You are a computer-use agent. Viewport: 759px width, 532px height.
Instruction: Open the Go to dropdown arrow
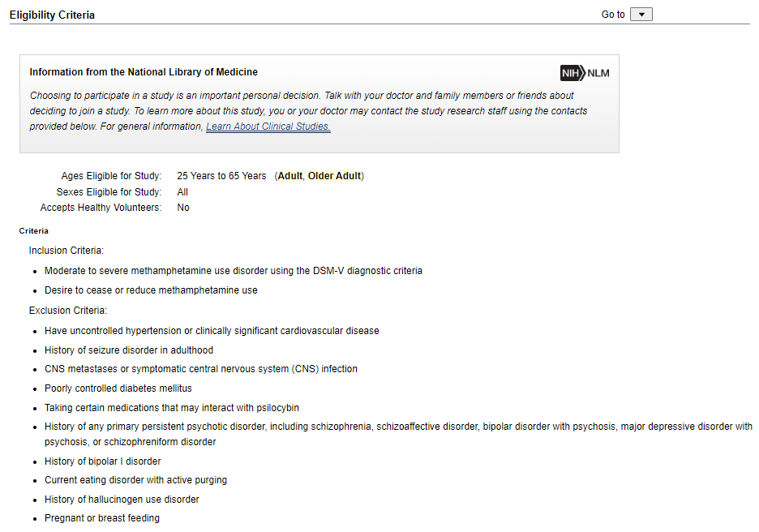[641, 15]
